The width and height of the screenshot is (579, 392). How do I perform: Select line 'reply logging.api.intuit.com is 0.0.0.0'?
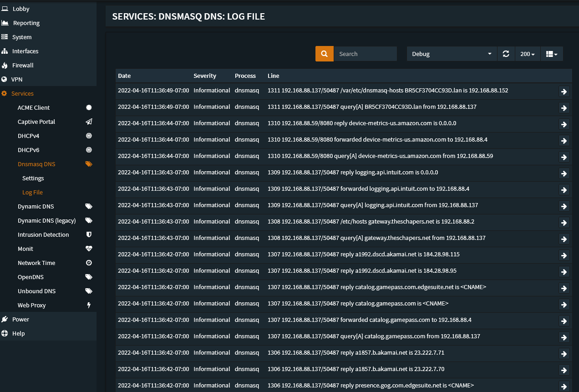pyautogui.click(x=390, y=172)
